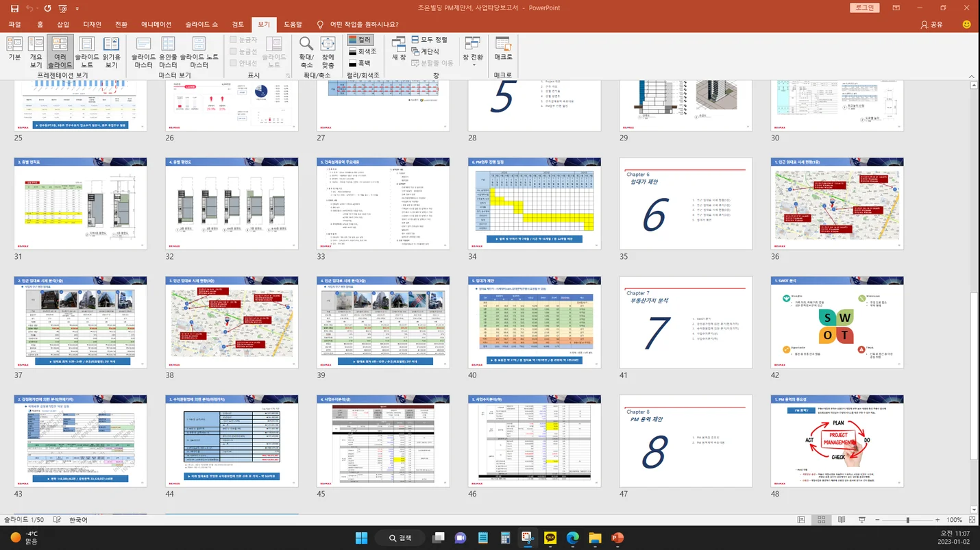Click the Share (공유) button
Screen dimensions: 980x550
[931, 24]
